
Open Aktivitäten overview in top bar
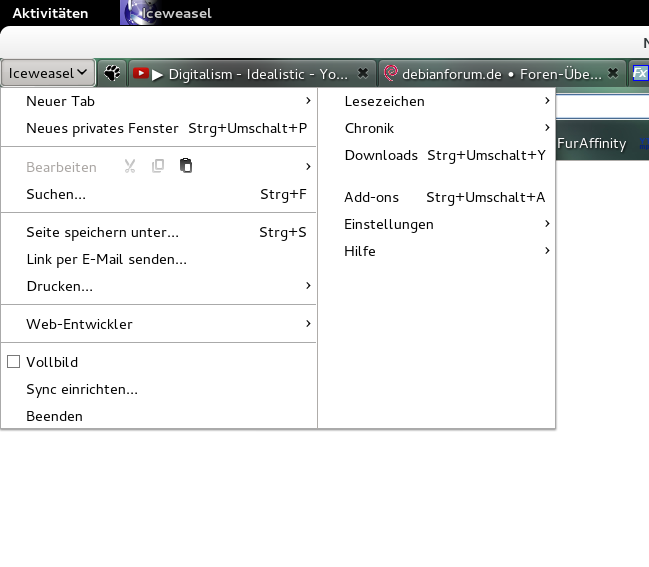tap(50, 13)
